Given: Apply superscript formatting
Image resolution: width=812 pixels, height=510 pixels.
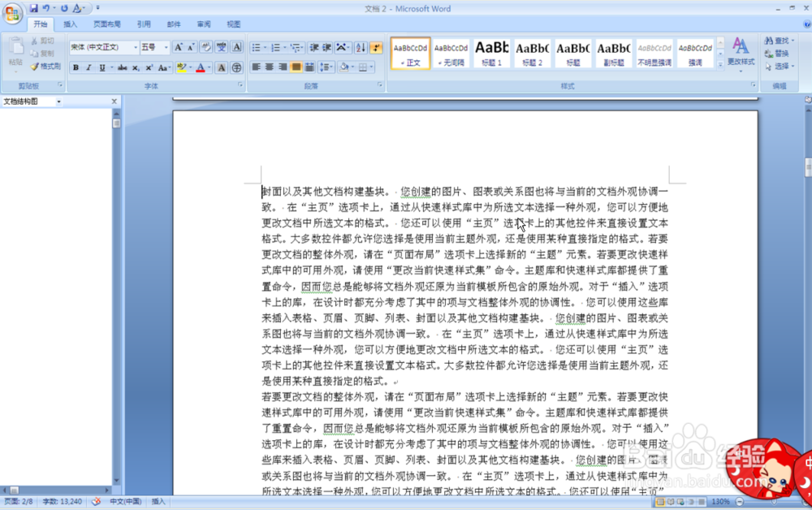Looking at the screenshot, I should point(149,68).
